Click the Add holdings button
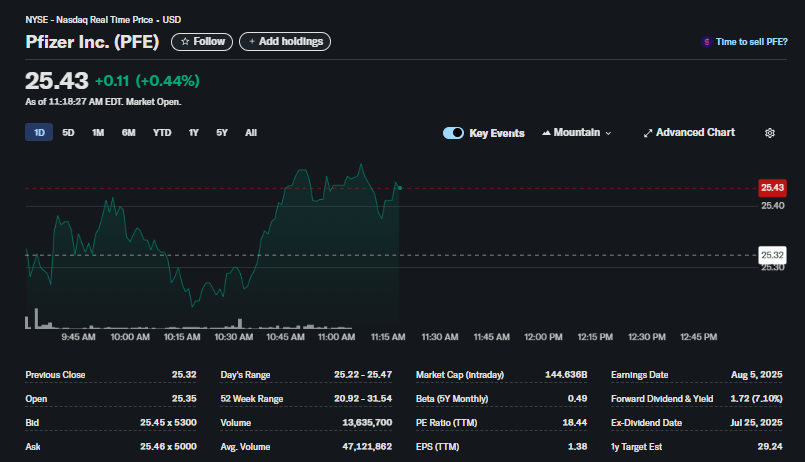The image size is (805, 462). point(285,42)
